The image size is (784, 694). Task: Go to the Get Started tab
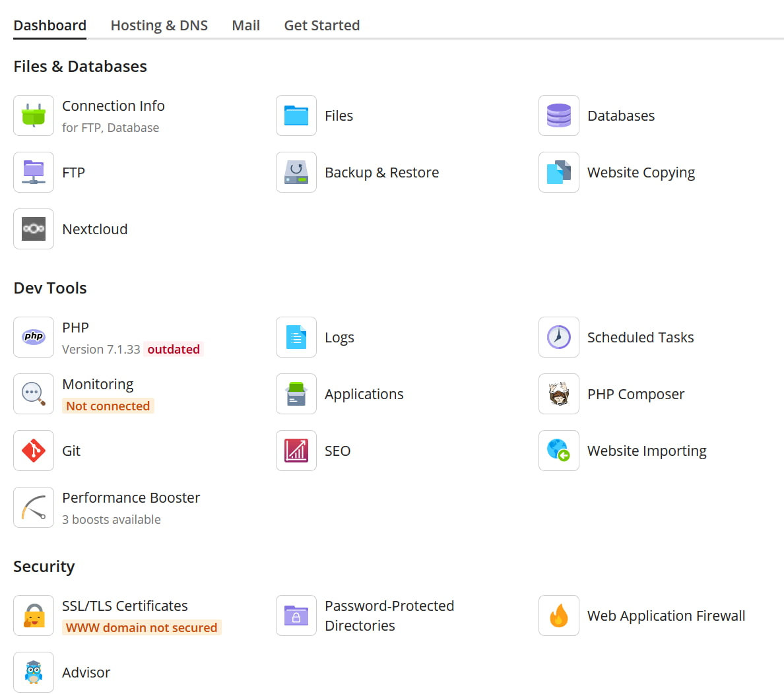321,26
